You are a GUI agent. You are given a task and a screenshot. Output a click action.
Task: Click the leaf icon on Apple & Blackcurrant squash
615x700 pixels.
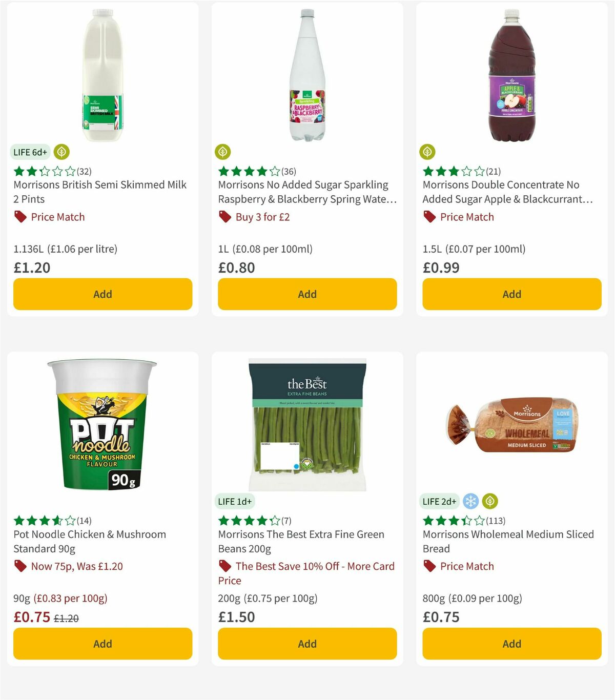(x=428, y=152)
